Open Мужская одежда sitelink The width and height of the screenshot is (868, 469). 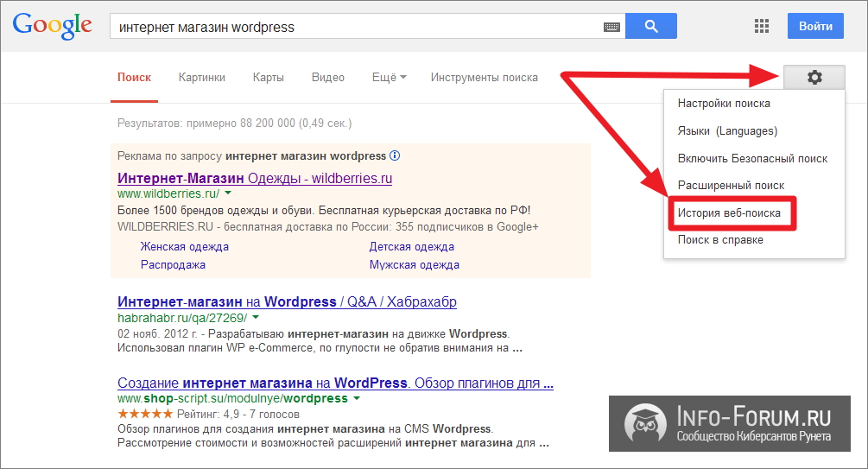pyautogui.click(x=414, y=264)
